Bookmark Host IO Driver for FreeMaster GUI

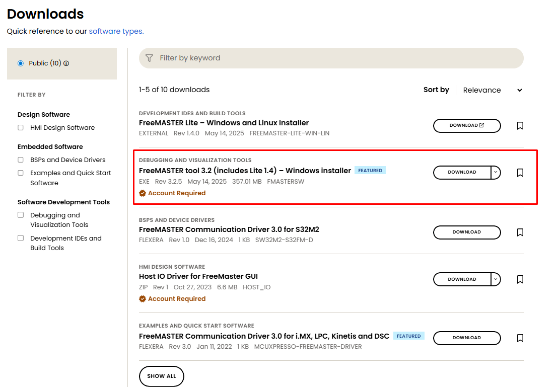520,279
